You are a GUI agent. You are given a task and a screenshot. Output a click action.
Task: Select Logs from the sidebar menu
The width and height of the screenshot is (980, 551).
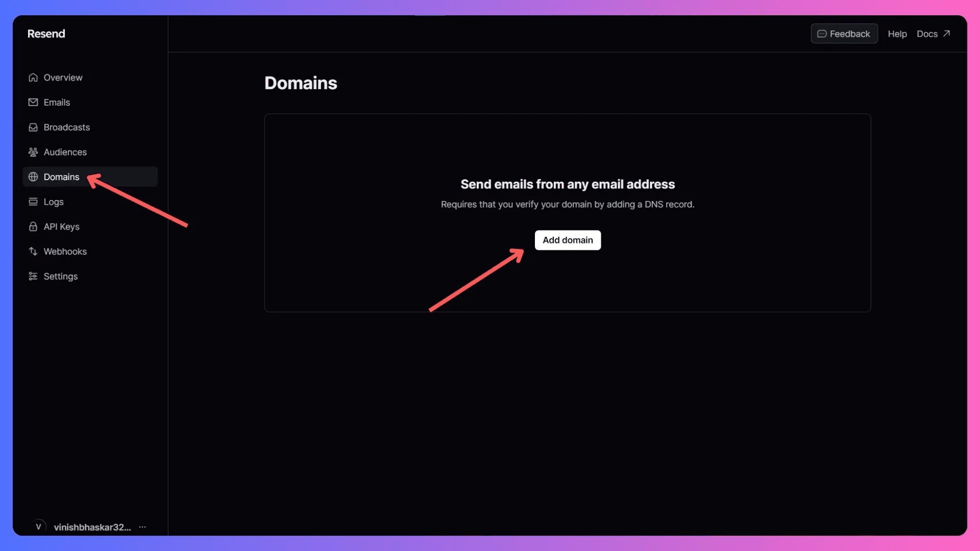pyautogui.click(x=53, y=201)
